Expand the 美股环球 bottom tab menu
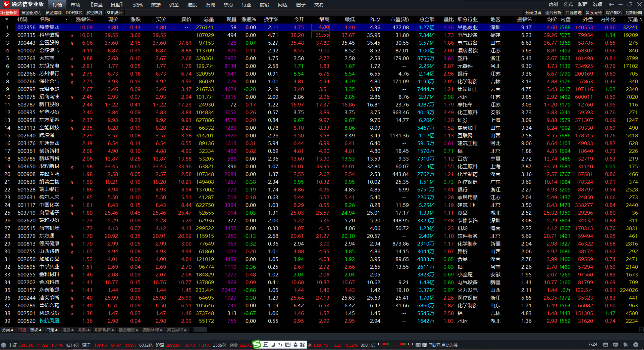The image size is (644, 350). (153, 330)
